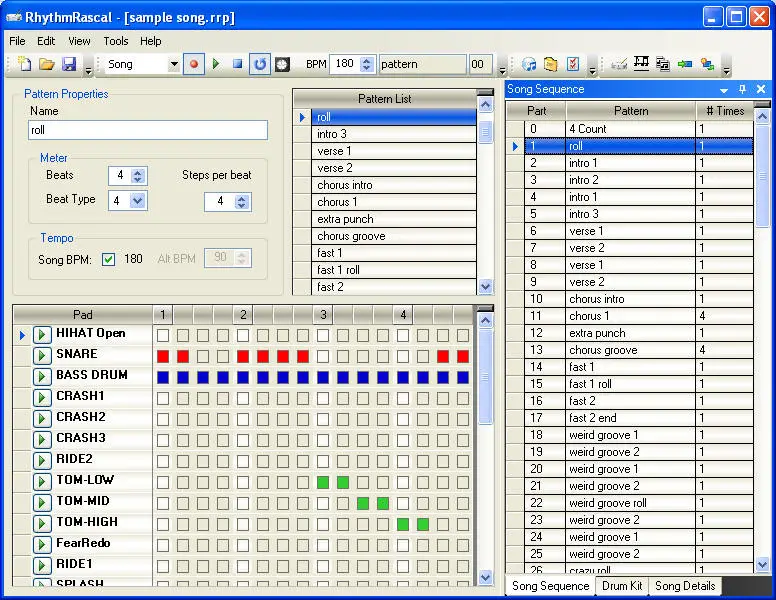Viewport: 776px width, 600px height.
Task: Increase the Beats spinner value
Action: [x=138, y=171]
